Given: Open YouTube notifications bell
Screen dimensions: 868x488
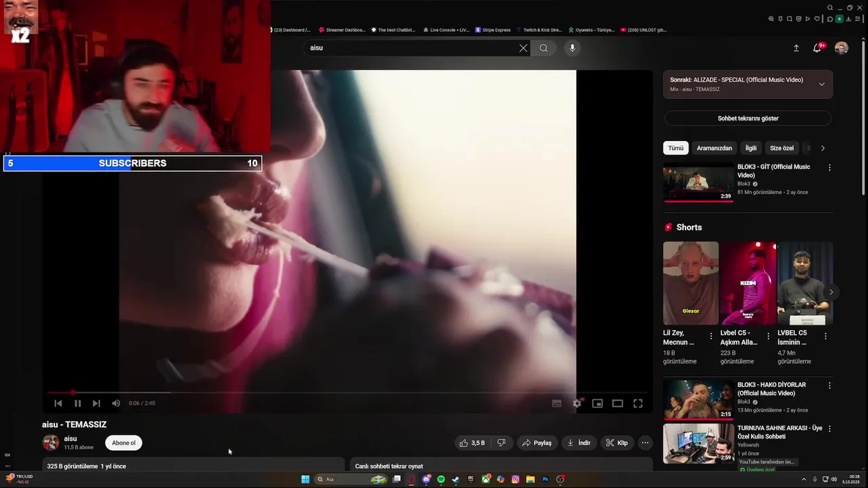Looking at the screenshot, I should pyautogui.click(x=817, y=48).
